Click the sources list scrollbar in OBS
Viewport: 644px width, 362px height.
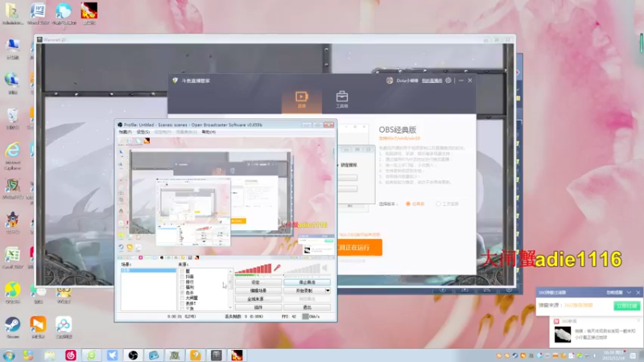tap(230, 289)
